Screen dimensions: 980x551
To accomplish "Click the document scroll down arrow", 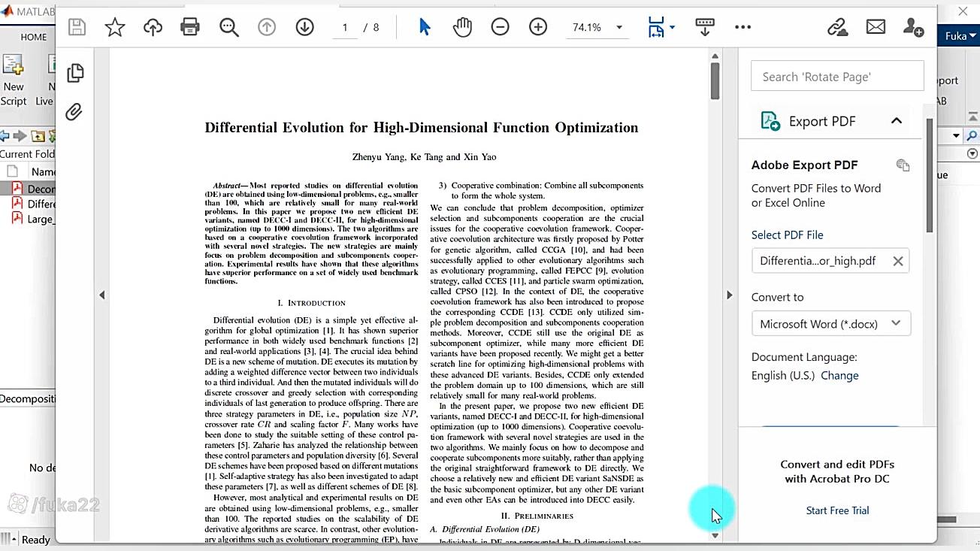I will click(x=715, y=536).
